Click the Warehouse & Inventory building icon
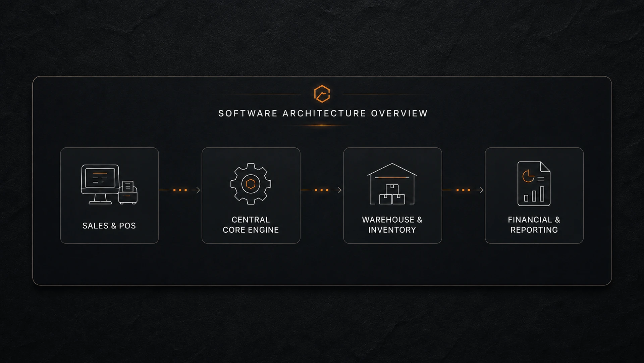Image resolution: width=644 pixels, height=363 pixels. (x=392, y=184)
